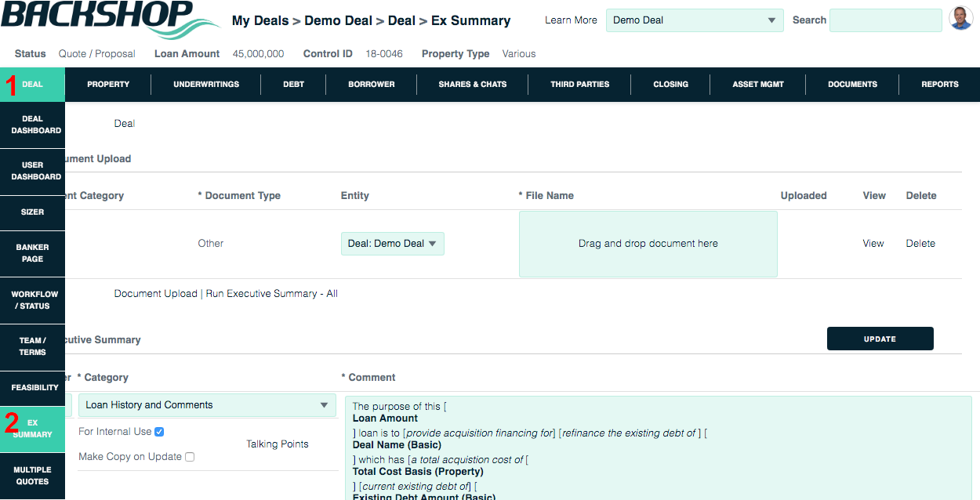980x500 pixels.
Task: Open the Third Parties tab
Action: click(580, 85)
